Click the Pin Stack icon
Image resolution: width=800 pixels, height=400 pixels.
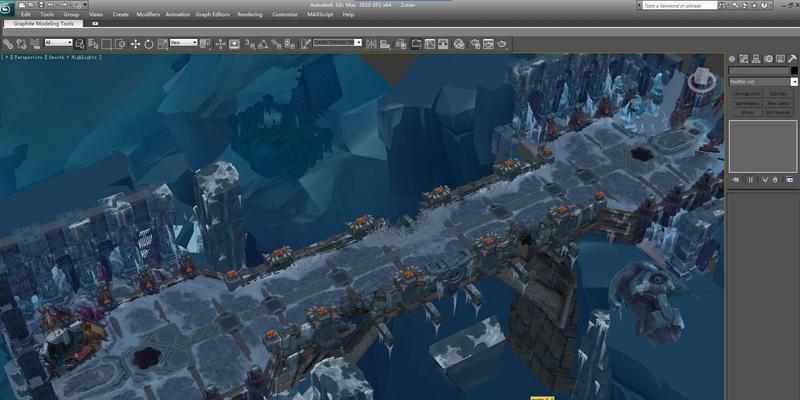coord(735,180)
